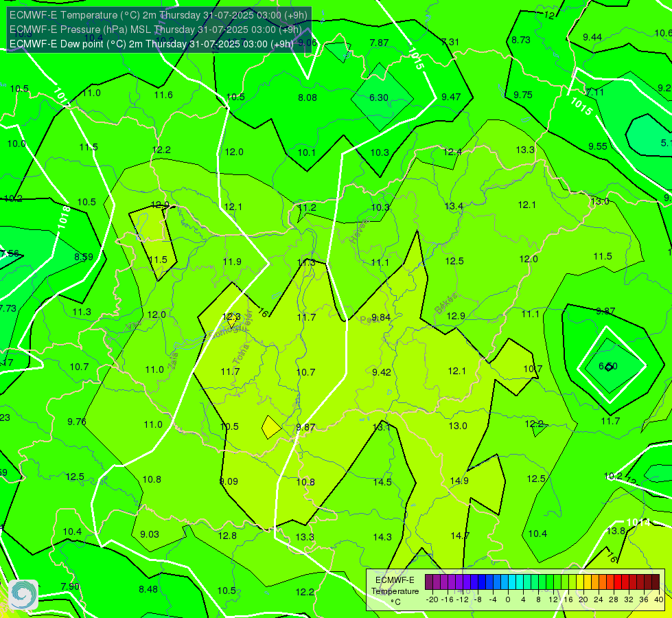The height and width of the screenshot is (618, 672).
Task: Click the 9.76 dew point value
Action: tap(77, 422)
